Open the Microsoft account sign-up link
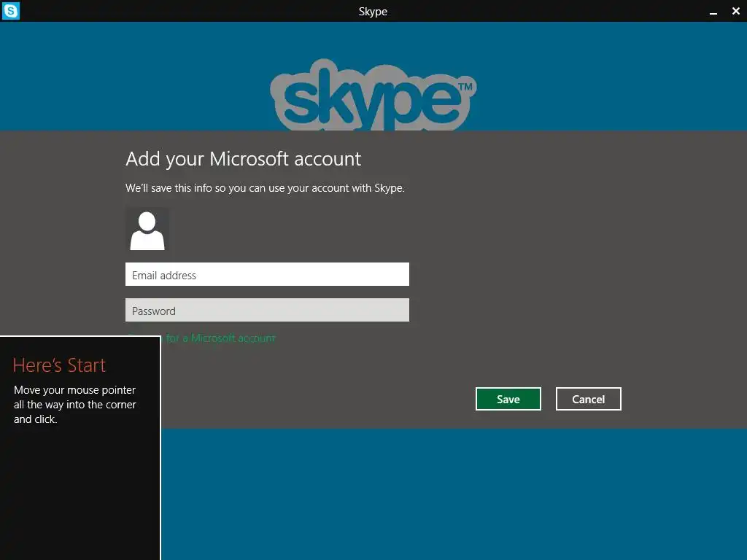Screen dimensions: 747x560 [x=220, y=338]
